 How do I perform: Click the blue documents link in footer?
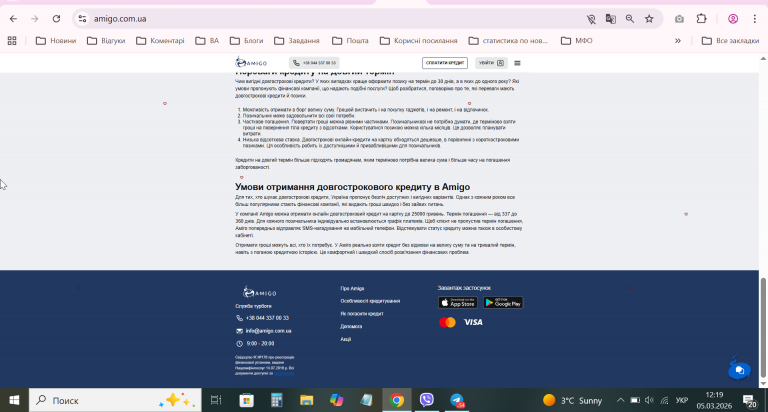click(284, 373)
